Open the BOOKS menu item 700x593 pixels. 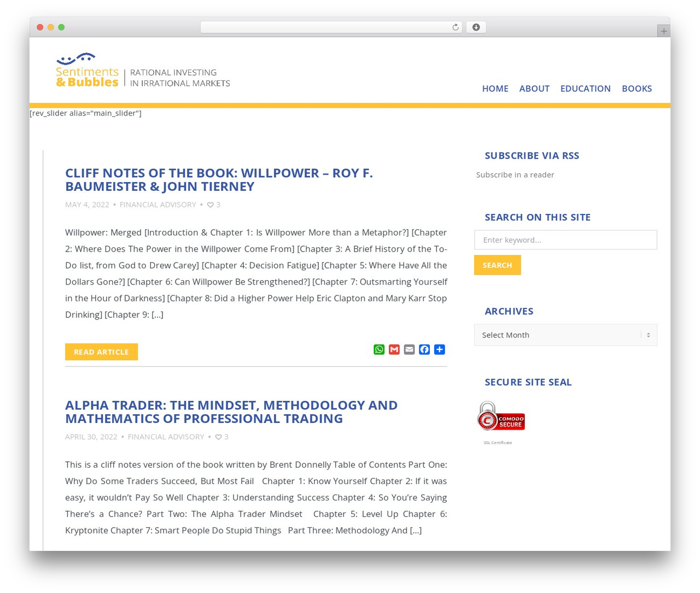pyautogui.click(x=637, y=89)
